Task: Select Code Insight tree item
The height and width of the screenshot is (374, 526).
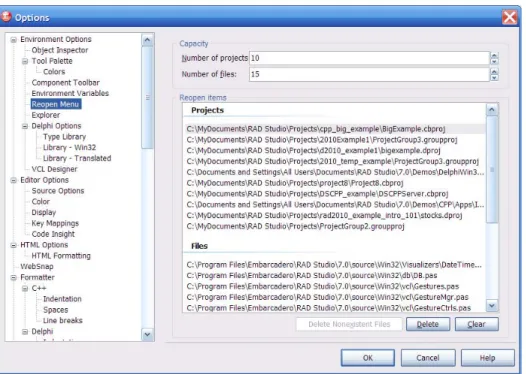Action: tap(53, 234)
